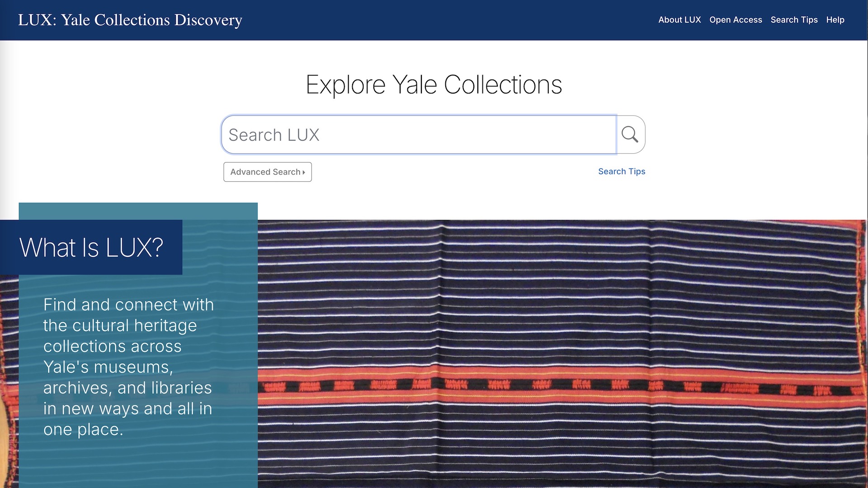Click the magnifying glass search icon

tap(630, 135)
